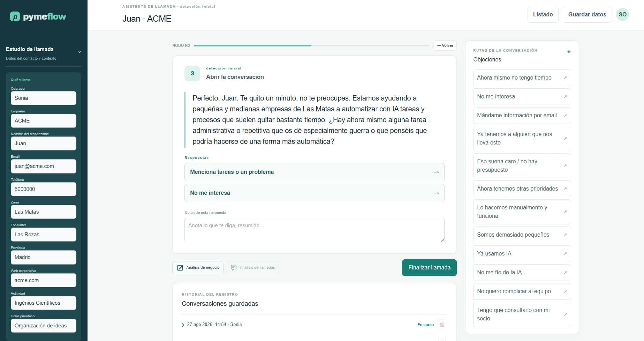This screenshot has width=644, height=341.
Task: Click the node N3 progress bar
Action: point(311,46)
